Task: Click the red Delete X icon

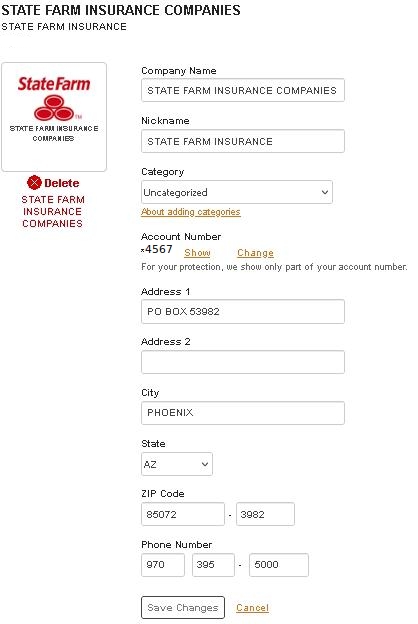Action: [34, 183]
